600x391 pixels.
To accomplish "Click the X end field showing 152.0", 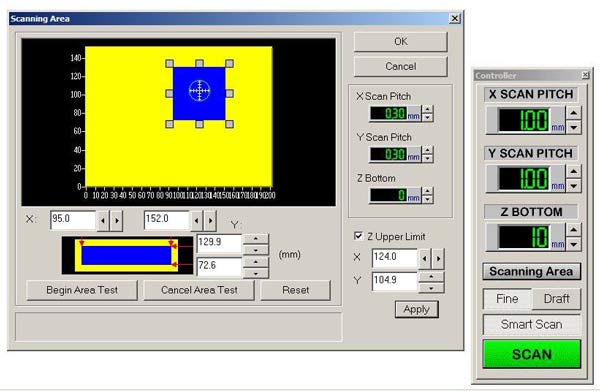I will pyautogui.click(x=166, y=220).
